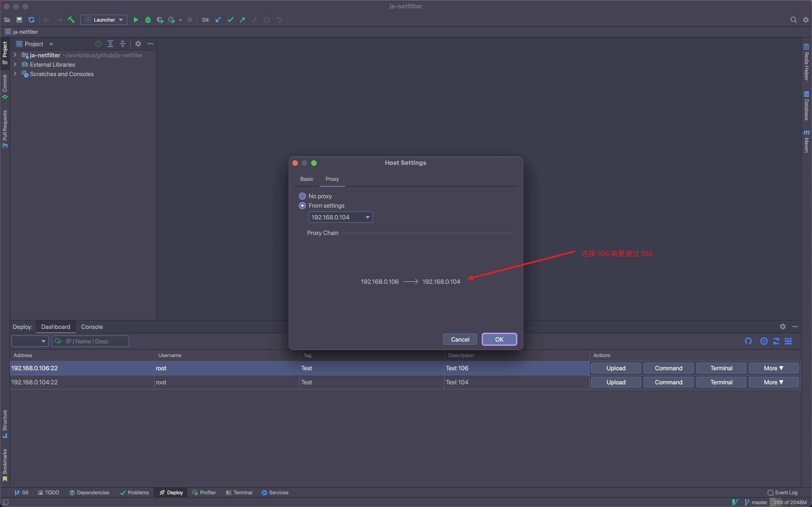Open Search Everywhere magnifier icon
This screenshot has height=507, width=812.
[x=793, y=20]
